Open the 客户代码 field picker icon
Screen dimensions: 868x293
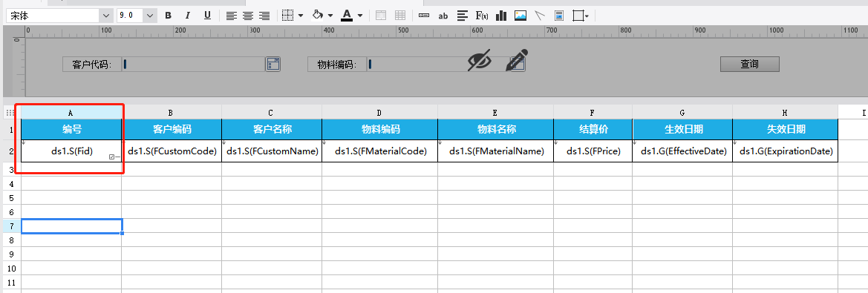[x=273, y=64]
